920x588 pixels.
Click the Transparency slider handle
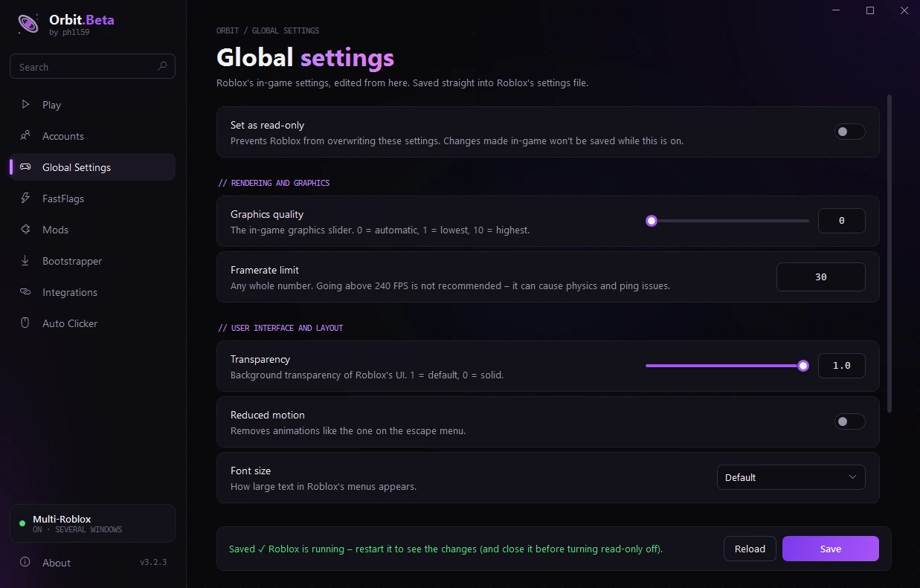803,366
